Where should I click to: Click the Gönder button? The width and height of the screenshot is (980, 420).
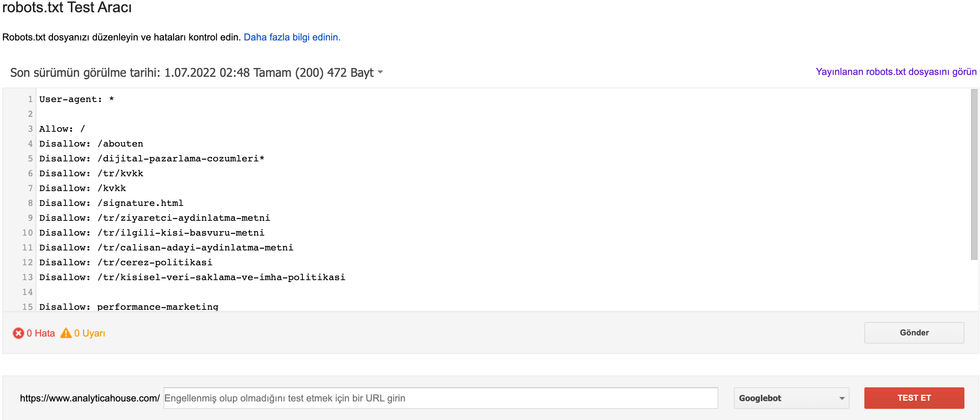pyautogui.click(x=914, y=333)
